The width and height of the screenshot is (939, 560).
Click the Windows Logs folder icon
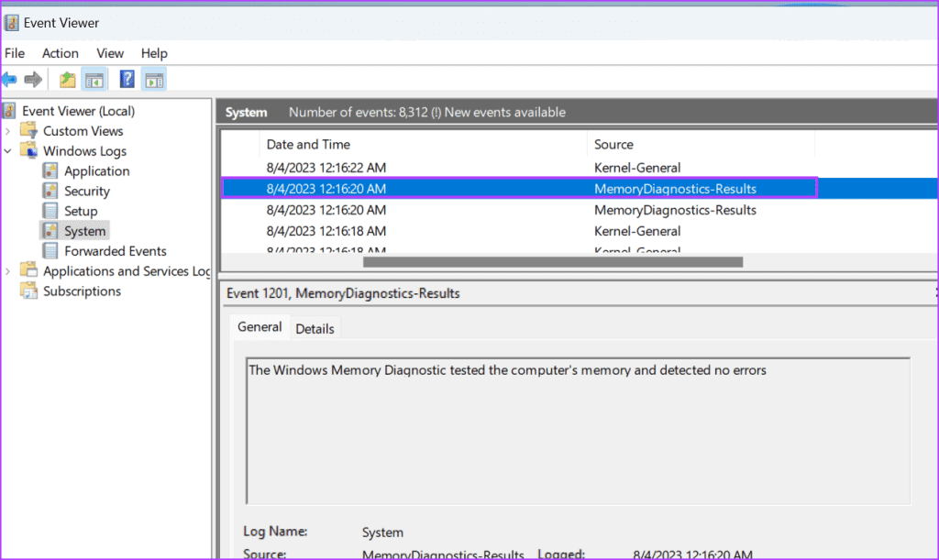pos(28,150)
